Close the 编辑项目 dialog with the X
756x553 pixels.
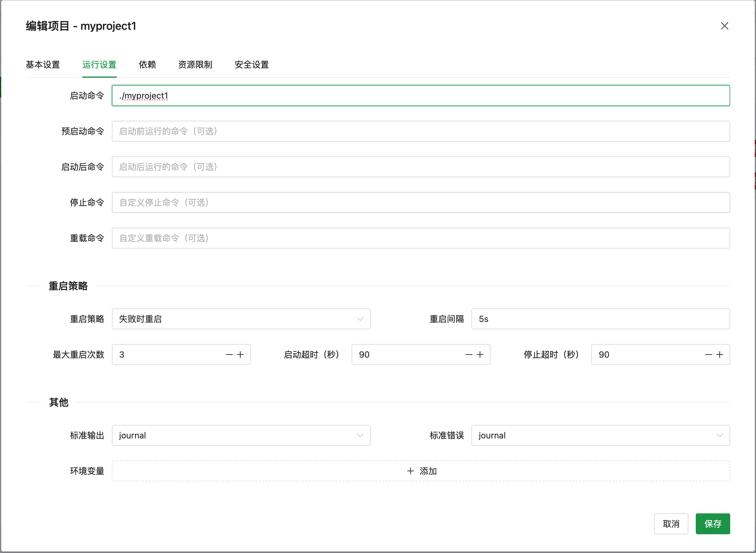pyautogui.click(x=724, y=26)
